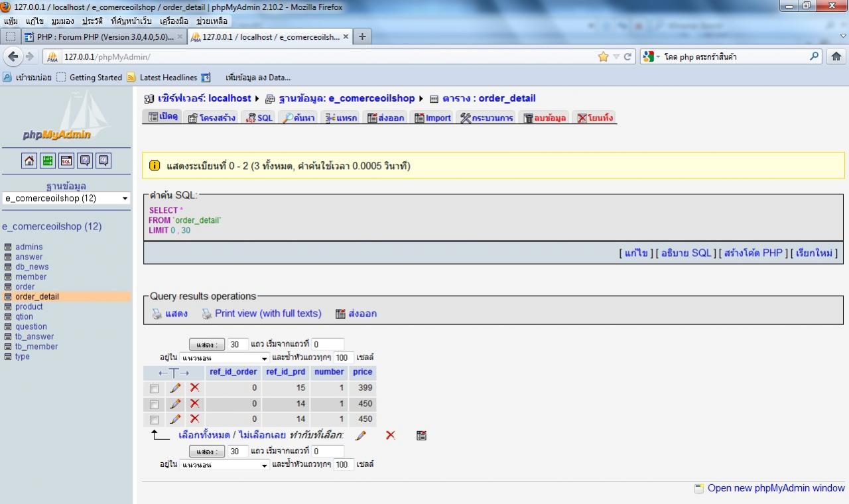Switch to the Import tab
Screen dimensions: 849x504
[x=433, y=118]
